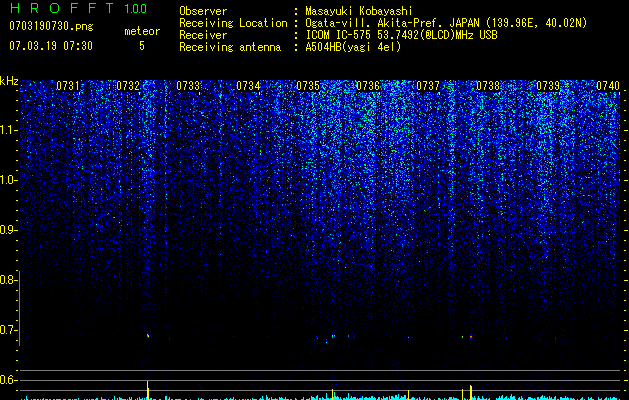Screen dimensions: 629x400
Task: Click the tallest yellow spike in power graph
Action: click(148, 390)
